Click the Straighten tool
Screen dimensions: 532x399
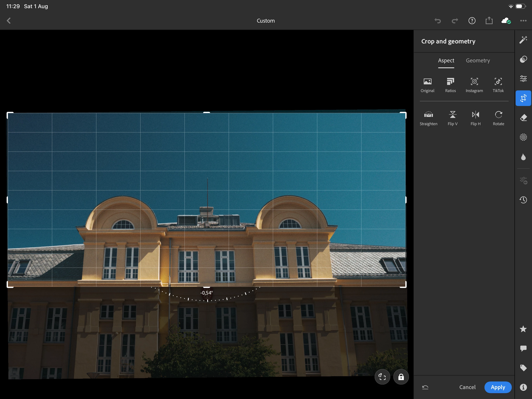428,118
